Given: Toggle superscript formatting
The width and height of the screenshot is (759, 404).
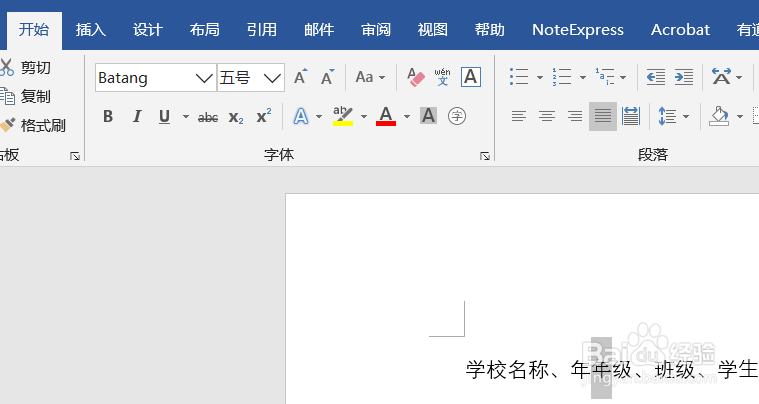Looking at the screenshot, I should pyautogui.click(x=264, y=117).
